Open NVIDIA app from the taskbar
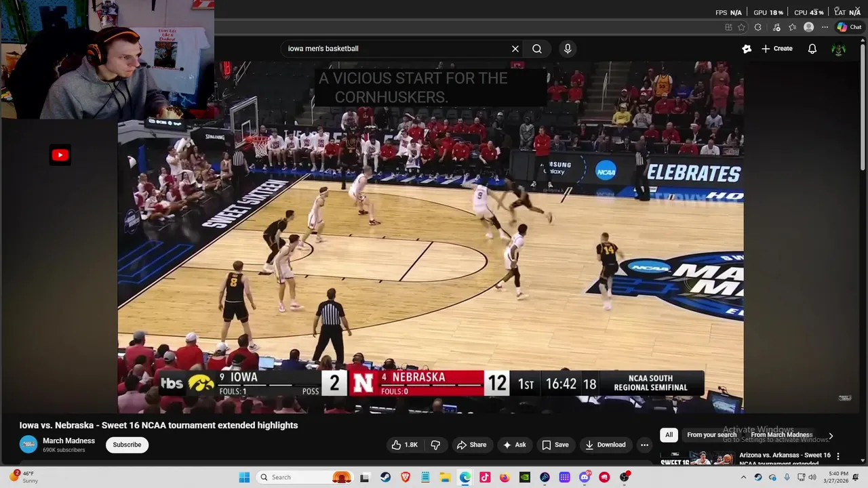The image size is (868, 488). coord(525,477)
